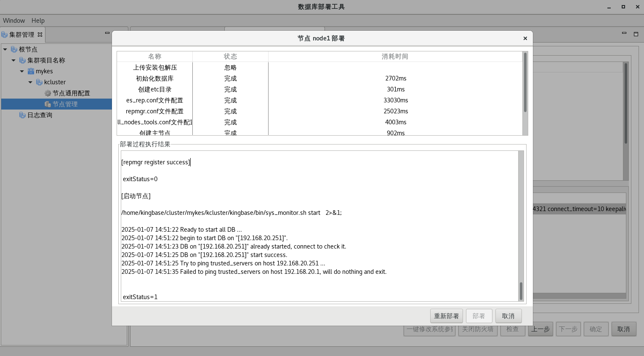Click the 日志查询 log icon
Image resolution: width=644 pixels, height=356 pixels.
click(x=22, y=115)
